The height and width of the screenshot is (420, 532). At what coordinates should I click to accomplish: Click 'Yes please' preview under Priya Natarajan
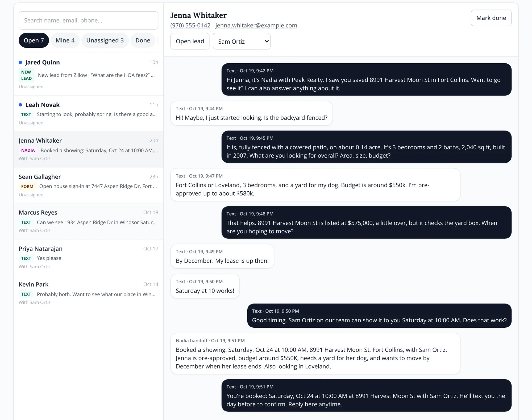click(49, 258)
